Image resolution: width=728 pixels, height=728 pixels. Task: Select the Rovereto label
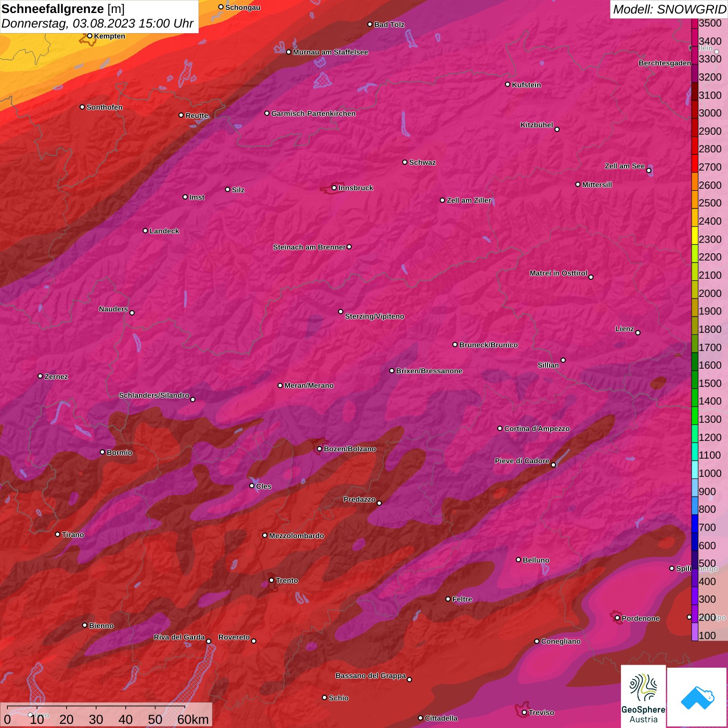coord(234,637)
